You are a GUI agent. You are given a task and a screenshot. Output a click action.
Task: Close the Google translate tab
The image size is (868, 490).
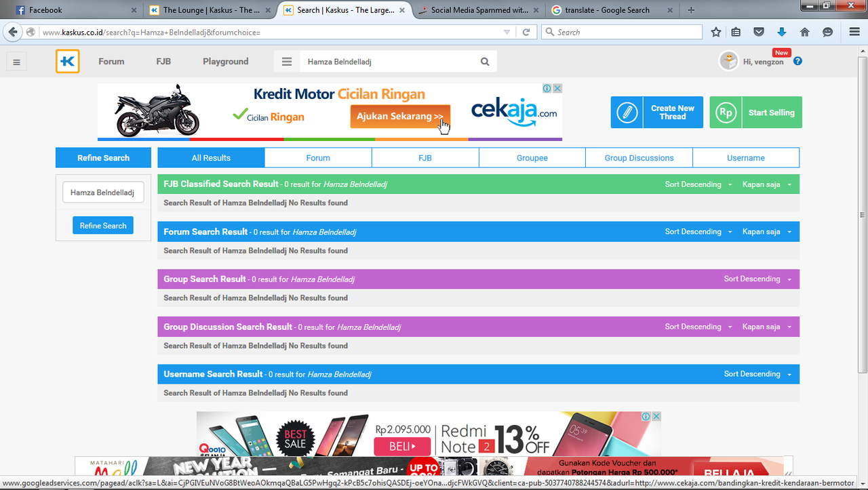tap(670, 10)
